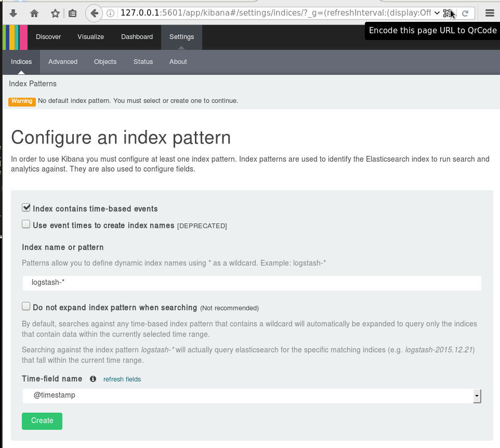Click the 'Encode this page URL to QrCode' tooltip
This screenshot has width=500, height=448.
[432, 31]
